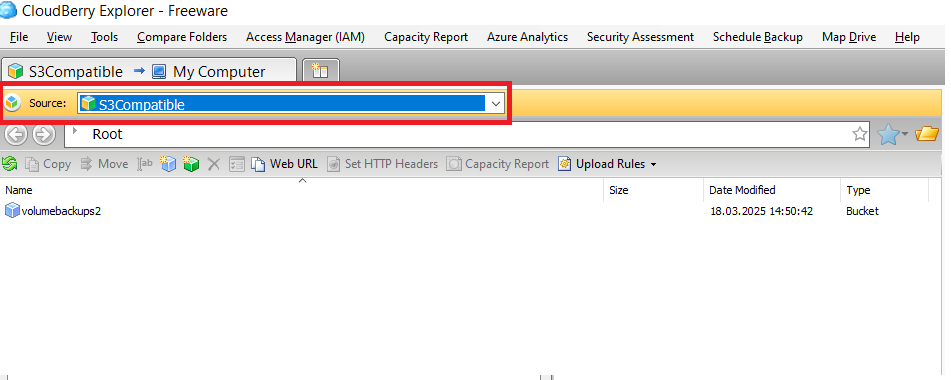Image resolution: width=951 pixels, height=380 pixels.
Task: Open the Schedule Backup menu
Action: (758, 37)
